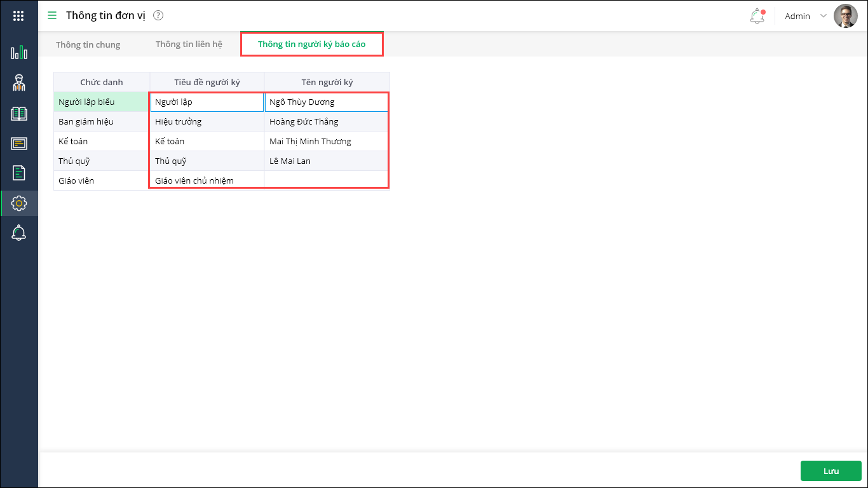Open the settings gear icon in sidebar
Screen dimensions: 868x488
pyautogui.click(x=19, y=203)
